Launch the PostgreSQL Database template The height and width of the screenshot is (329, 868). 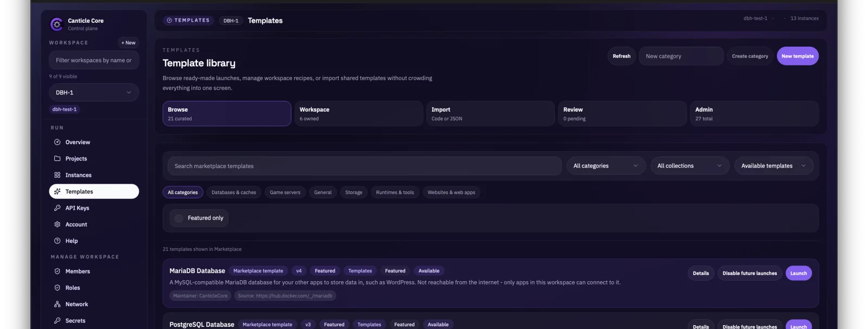(799, 326)
